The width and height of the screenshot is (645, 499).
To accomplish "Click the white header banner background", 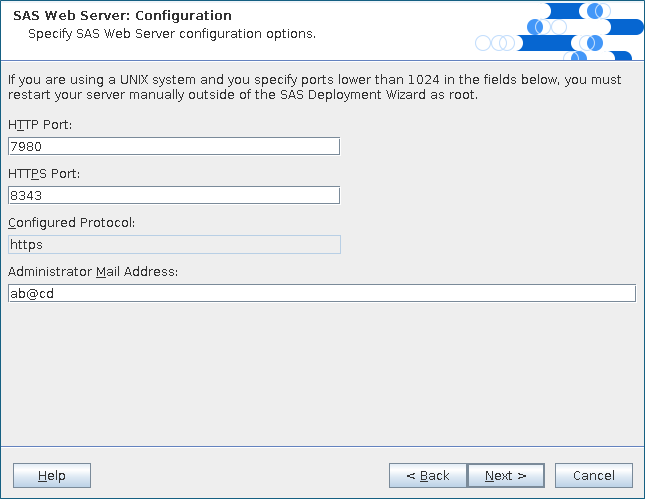I will pos(400,30).
